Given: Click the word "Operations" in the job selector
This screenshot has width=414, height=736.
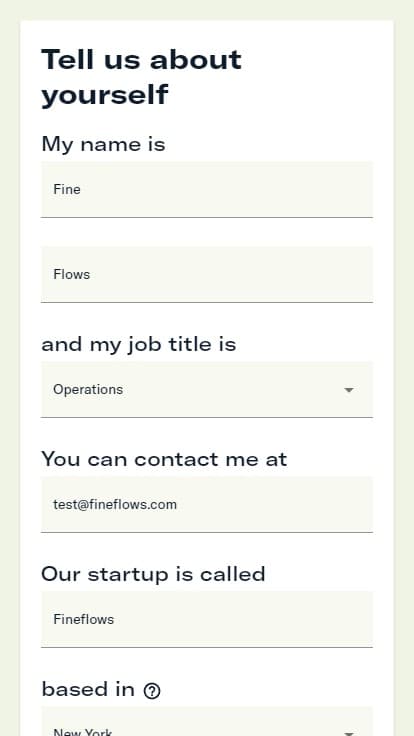Looking at the screenshot, I should (88, 390).
